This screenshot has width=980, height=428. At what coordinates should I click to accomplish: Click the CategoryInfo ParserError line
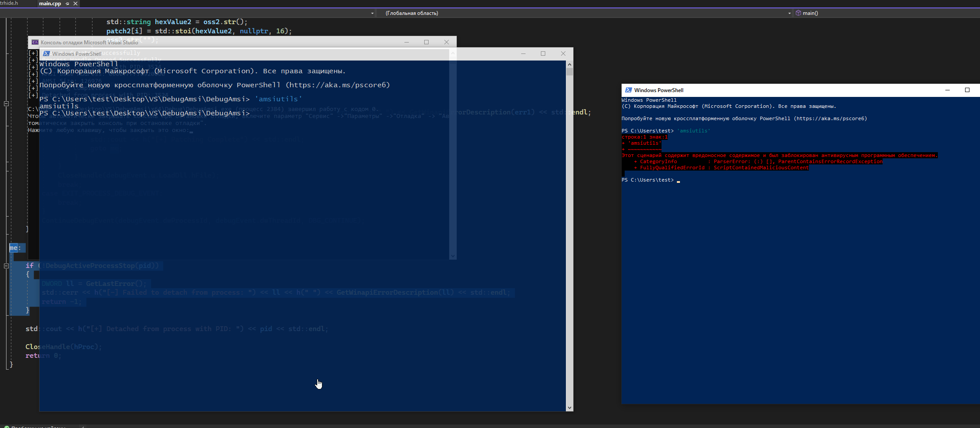click(758, 161)
